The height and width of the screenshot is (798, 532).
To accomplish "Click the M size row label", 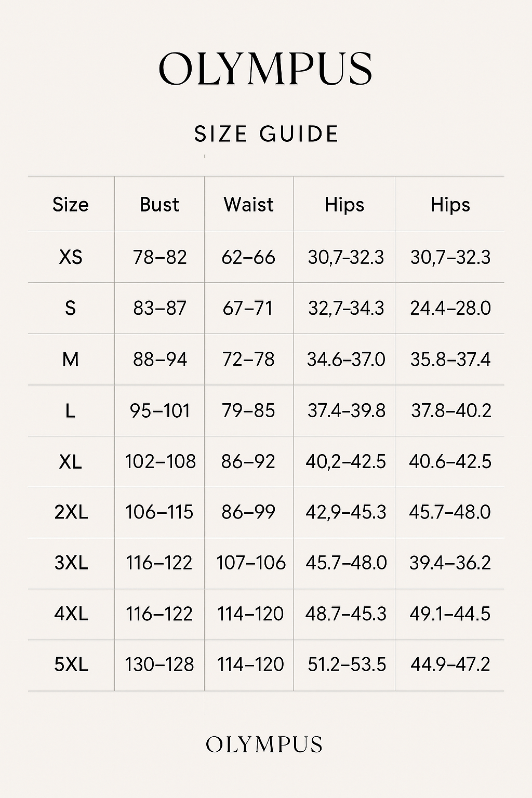I will pyautogui.click(x=71, y=359).
